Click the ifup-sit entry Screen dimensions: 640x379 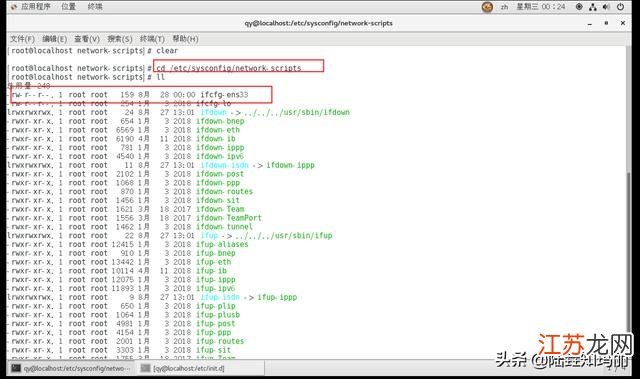click(x=213, y=350)
